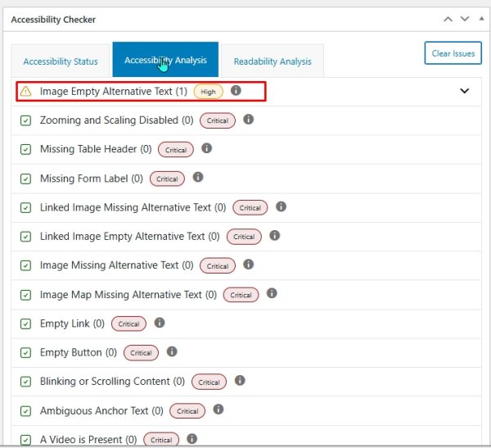
Task: Click checkmark icon for A Video is Present
Action: [x=25, y=440]
